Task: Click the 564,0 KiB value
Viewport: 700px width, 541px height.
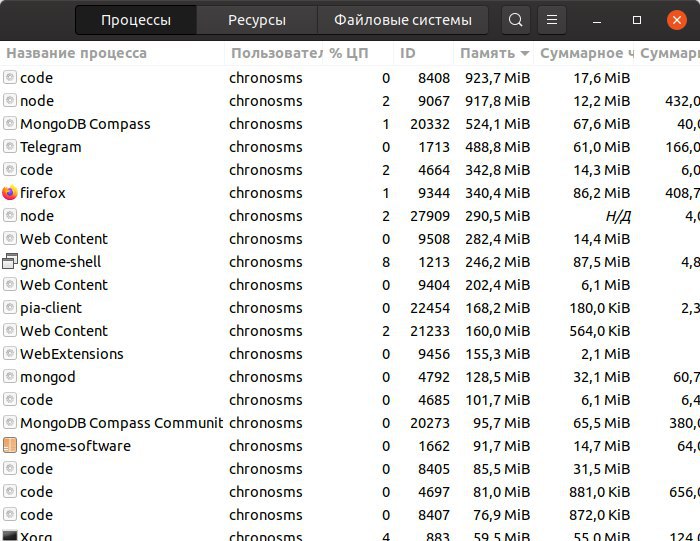Action: pos(600,331)
